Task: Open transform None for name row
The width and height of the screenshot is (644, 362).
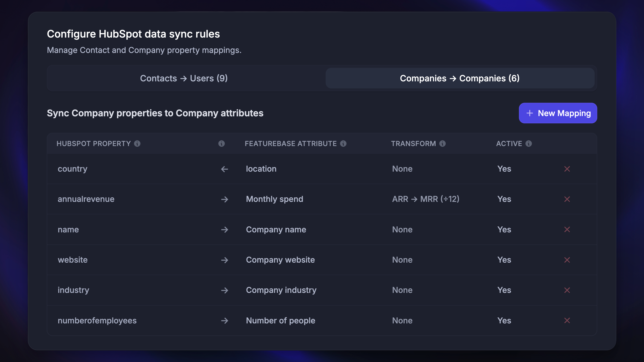Action: click(402, 230)
